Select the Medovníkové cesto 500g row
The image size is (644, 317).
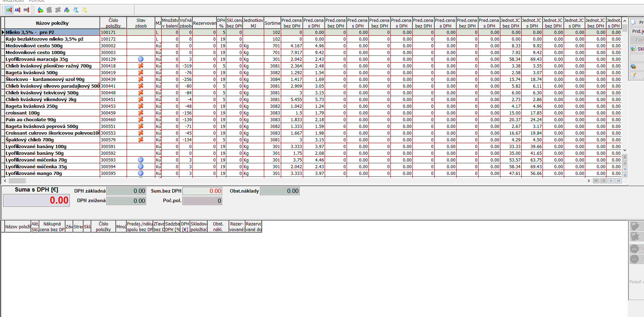pos(52,46)
